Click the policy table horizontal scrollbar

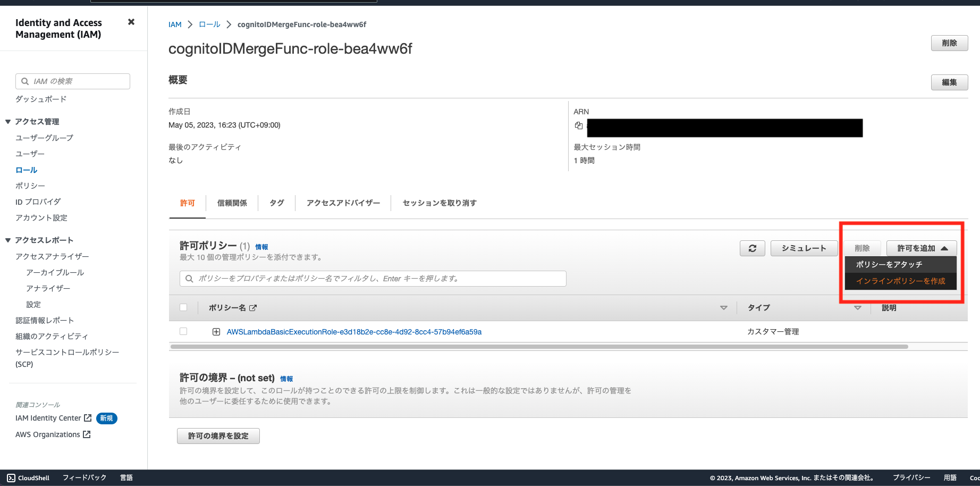[539, 347]
